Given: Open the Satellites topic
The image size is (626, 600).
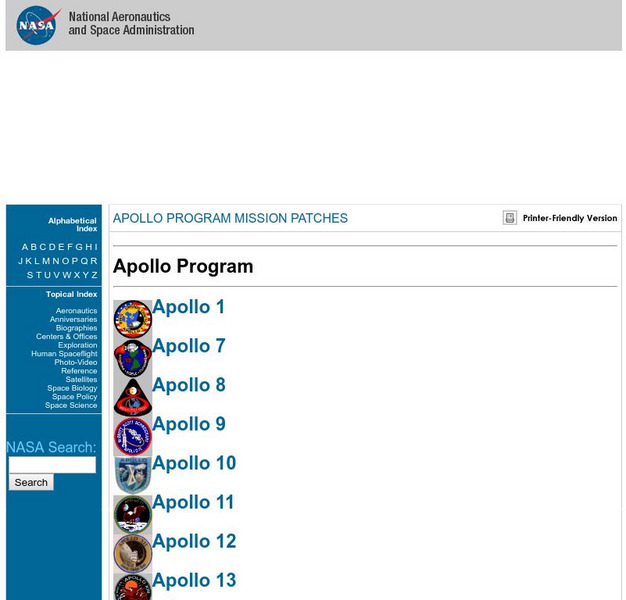Looking at the screenshot, I should [x=81, y=379].
